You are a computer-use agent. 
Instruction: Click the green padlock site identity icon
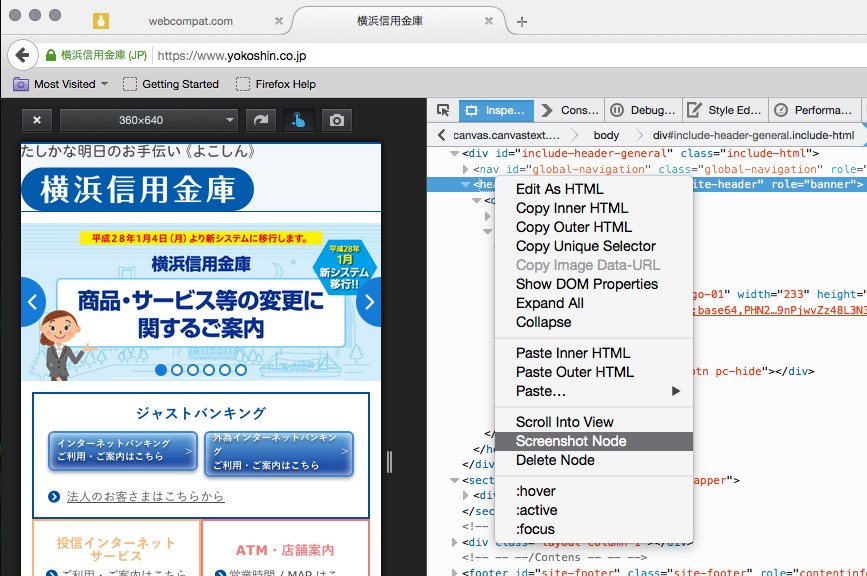point(51,55)
